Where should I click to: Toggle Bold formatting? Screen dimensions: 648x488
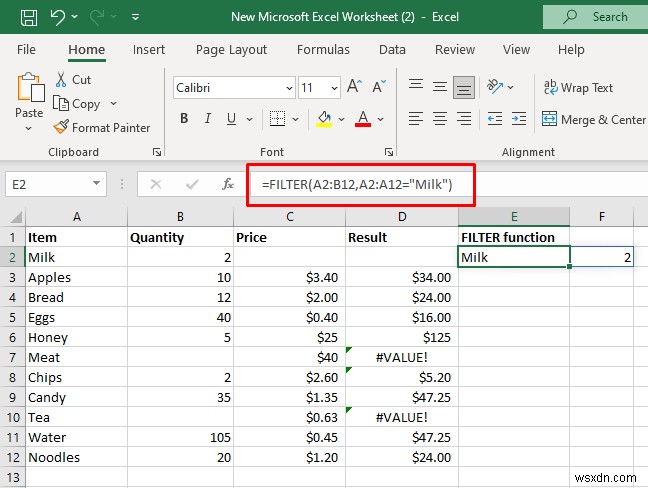[x=184, y=119]
